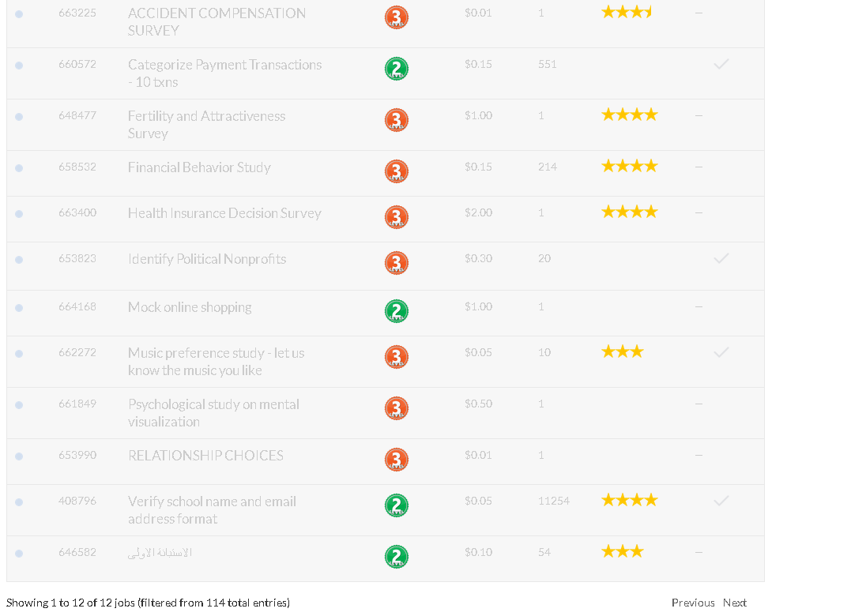The width and height of the screenshot is (851, 616).
Task: Go to Next page of jobs
Action: pos(734,603)
